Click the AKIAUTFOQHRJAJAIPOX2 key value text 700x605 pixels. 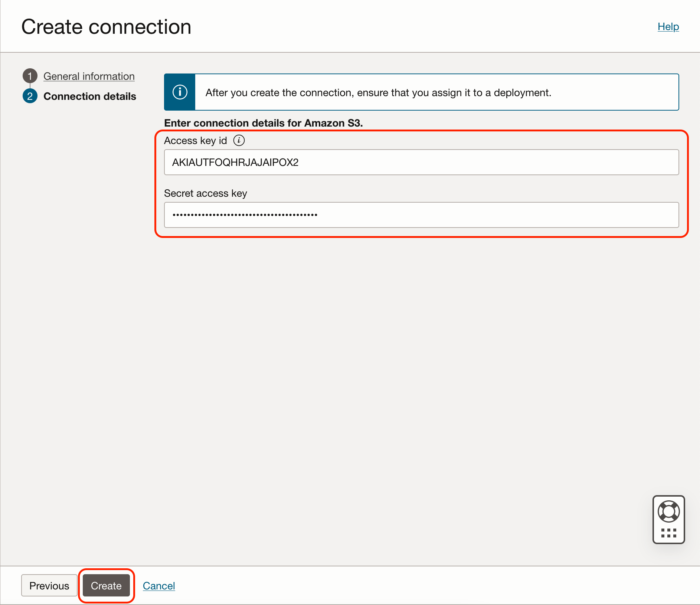(x=235, y=162)
